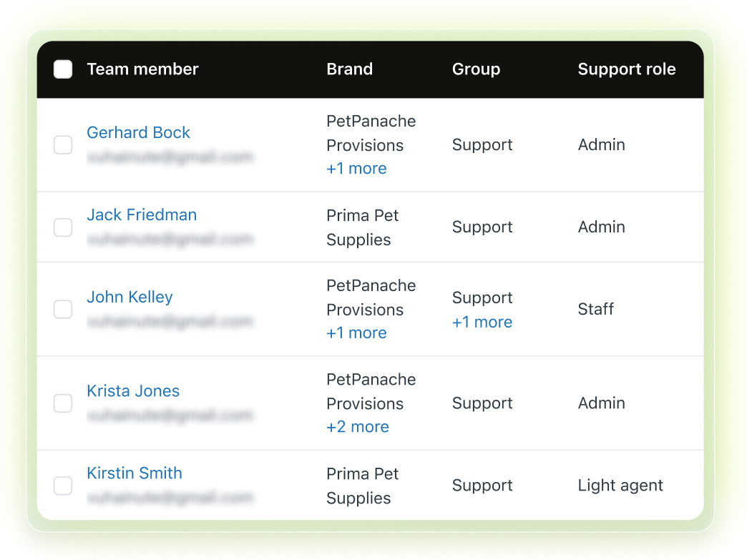747x560 pixels.
Task: Show John Kelley's additional brand "+1 more"
Action: coord(356,333)
